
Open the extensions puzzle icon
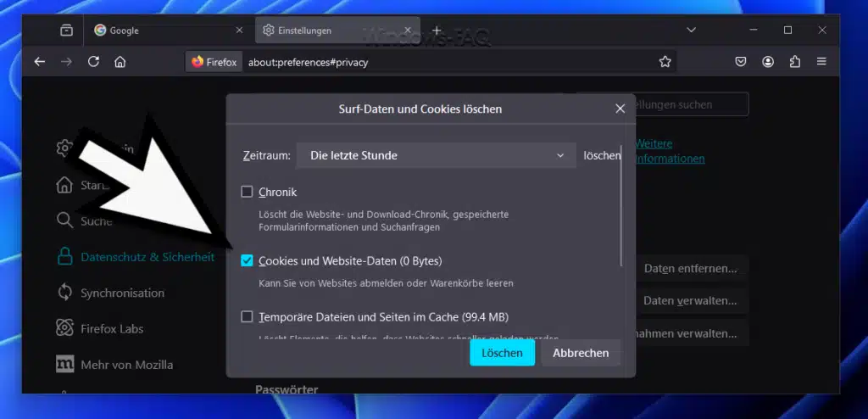[795, 62]
